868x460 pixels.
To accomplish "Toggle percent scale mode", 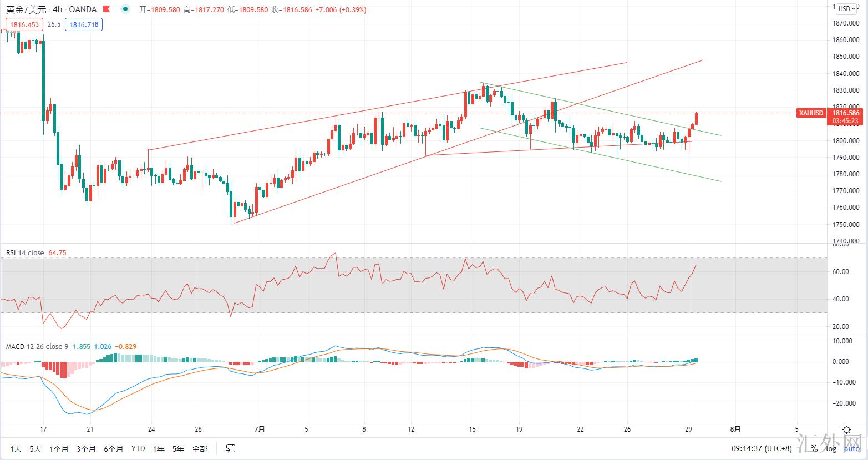I will [814, 448].
